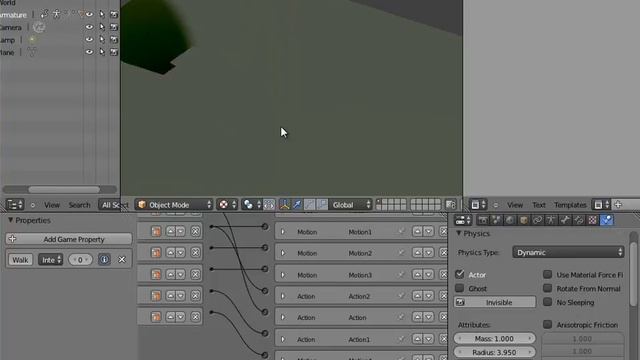The height and width of the screenshot is (360, 640).
Task: Open the outliner Search menu
Action: pos(79,205)
